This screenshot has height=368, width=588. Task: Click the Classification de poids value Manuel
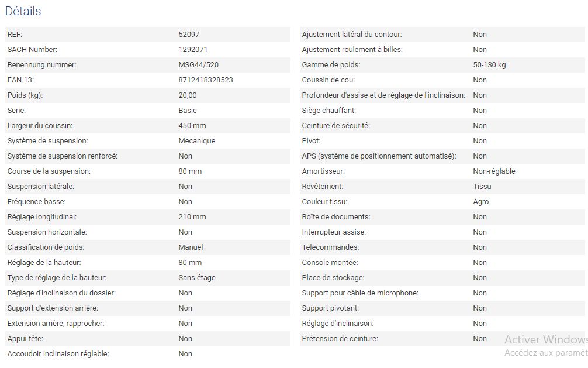(191, 247)
